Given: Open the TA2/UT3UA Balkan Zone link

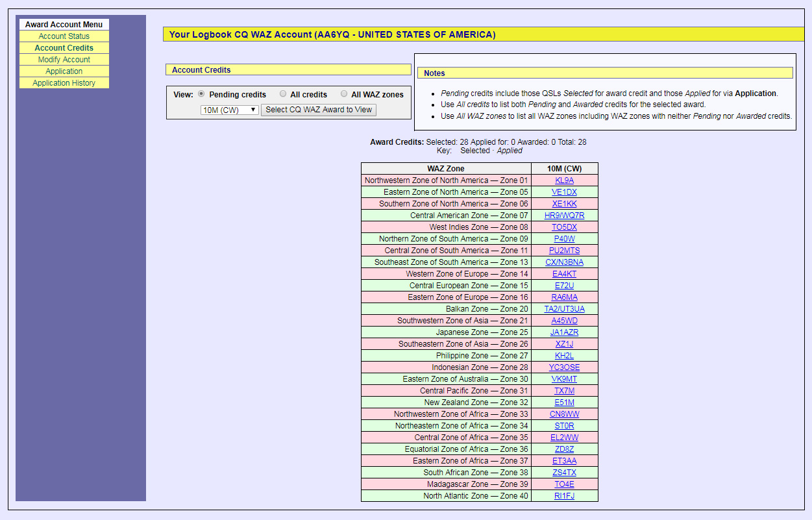Looking at the screenshot, I should point(564,309).
